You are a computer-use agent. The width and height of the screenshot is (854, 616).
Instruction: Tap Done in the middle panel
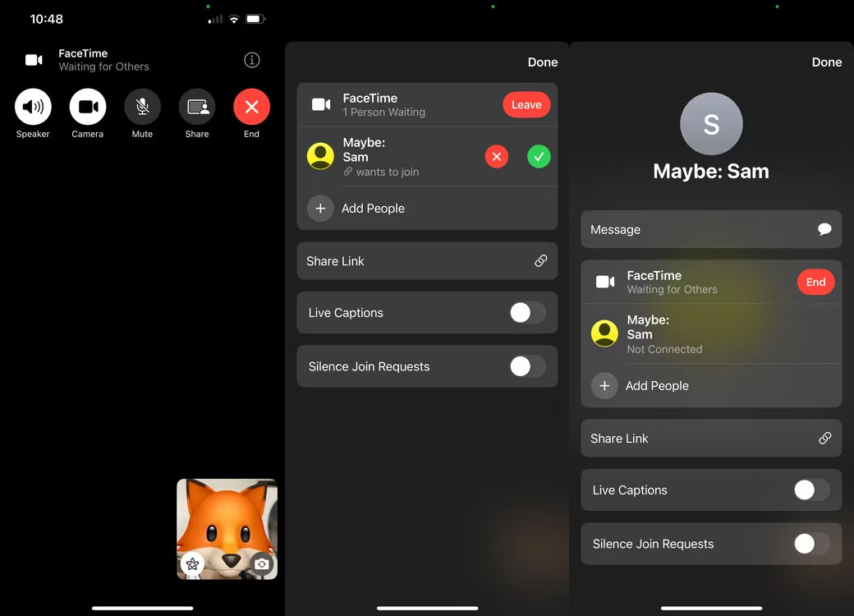tap(543, 62)
